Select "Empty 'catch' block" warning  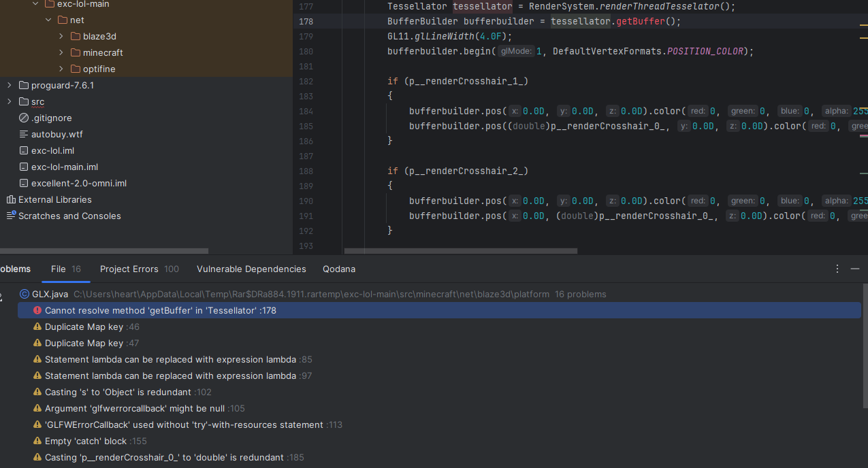click(440, 441)
